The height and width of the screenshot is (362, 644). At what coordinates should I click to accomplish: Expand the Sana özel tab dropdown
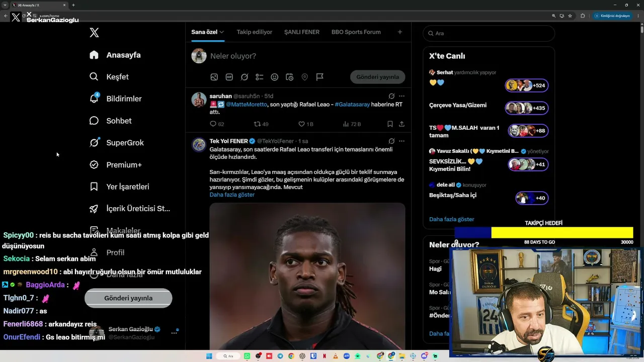point(221,32)
